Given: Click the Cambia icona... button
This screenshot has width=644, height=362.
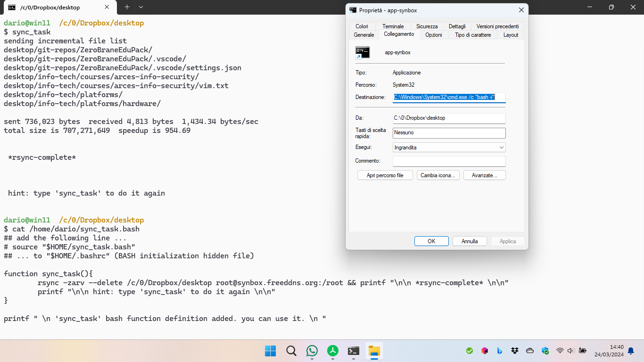Looking at the screenshot, I should tap(438, 175).
